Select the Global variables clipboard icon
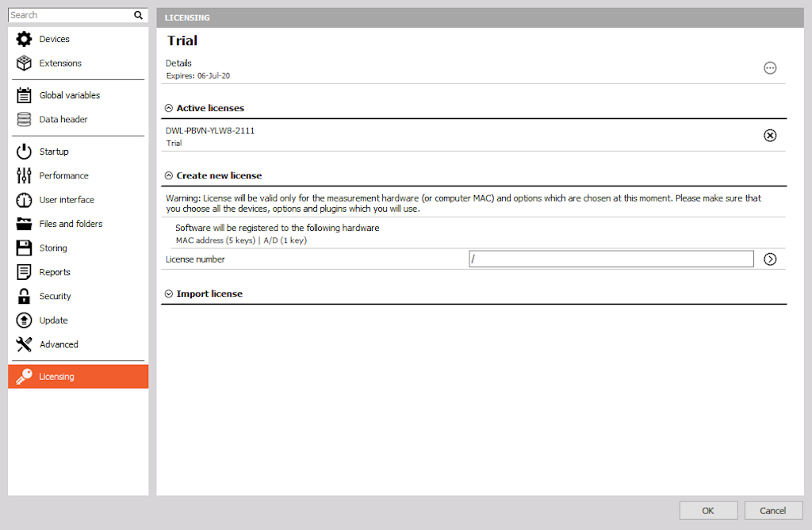 coord(24,95)
